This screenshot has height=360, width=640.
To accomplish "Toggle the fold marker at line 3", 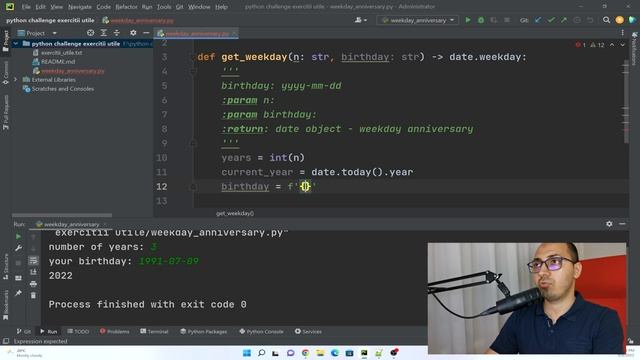I will tap(193, 57).
